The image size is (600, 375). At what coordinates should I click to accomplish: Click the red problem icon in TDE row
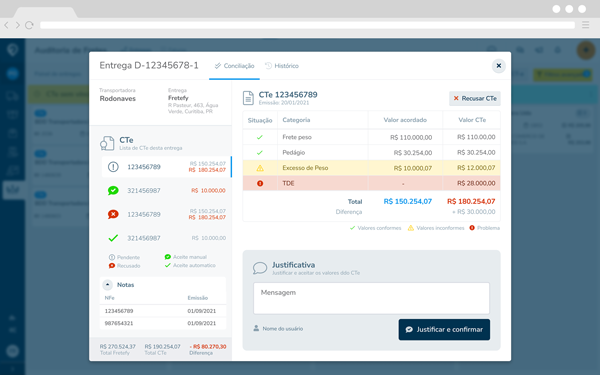pyautogui.click(x=260, y=183)
